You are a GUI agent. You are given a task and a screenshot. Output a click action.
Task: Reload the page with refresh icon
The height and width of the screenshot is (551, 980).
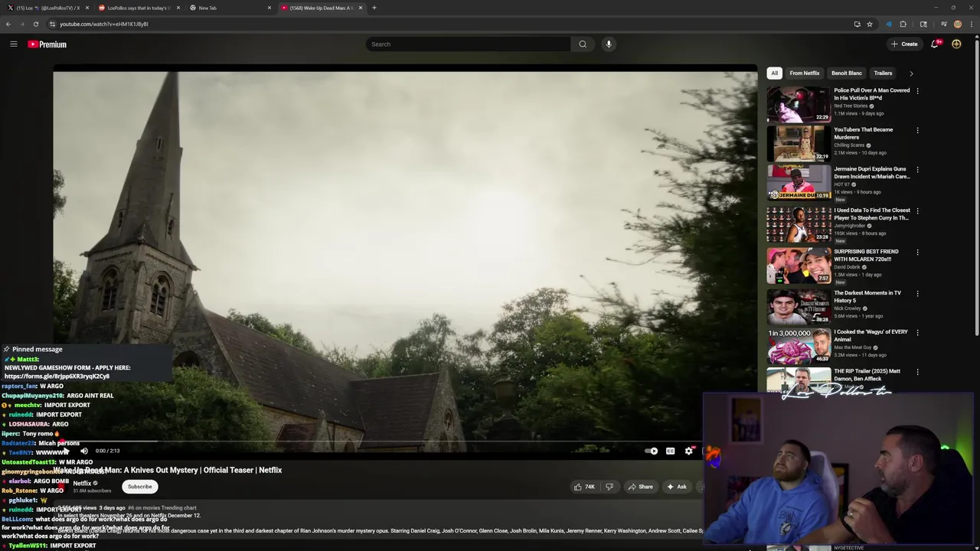(36, 24)
